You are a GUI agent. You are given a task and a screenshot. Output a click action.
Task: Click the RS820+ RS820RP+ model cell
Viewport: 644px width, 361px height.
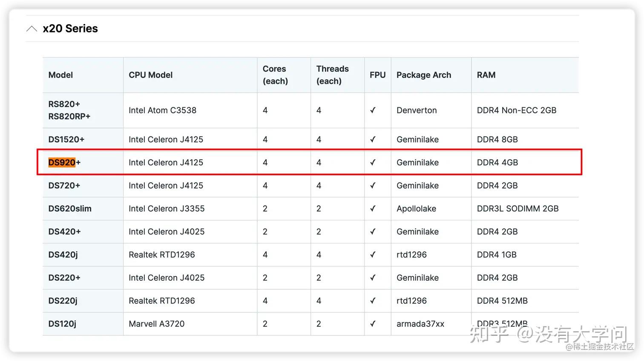pos(69,110)
